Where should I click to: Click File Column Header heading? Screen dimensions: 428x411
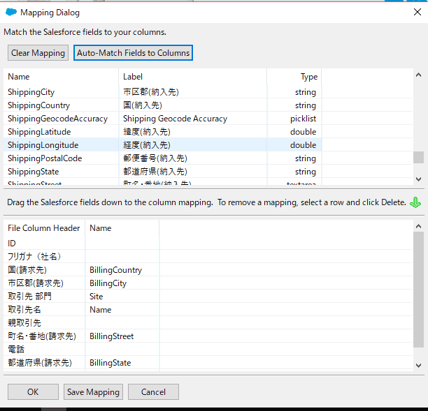pos(44,228)
